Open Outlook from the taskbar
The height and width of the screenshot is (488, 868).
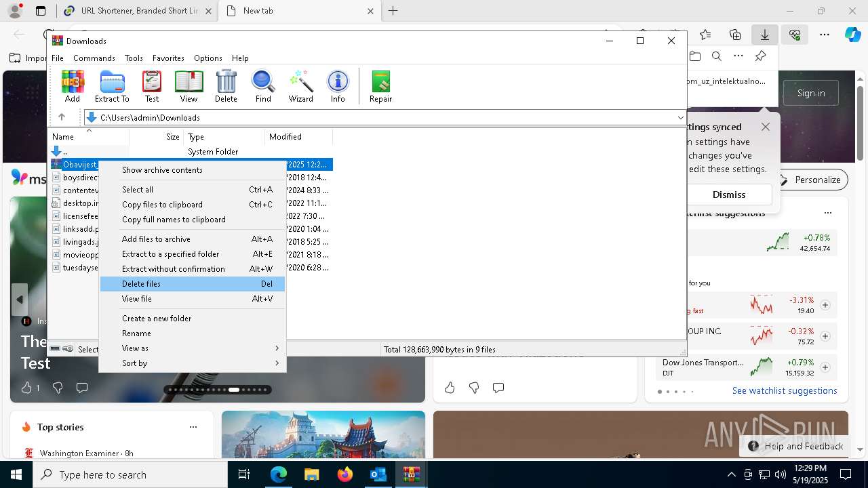[x=378, y=474]
